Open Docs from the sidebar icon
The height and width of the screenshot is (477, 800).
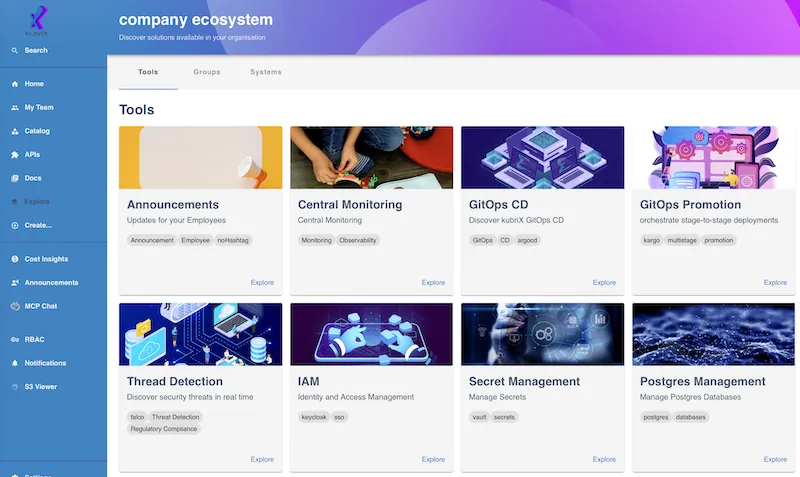[x=14, y=178]
